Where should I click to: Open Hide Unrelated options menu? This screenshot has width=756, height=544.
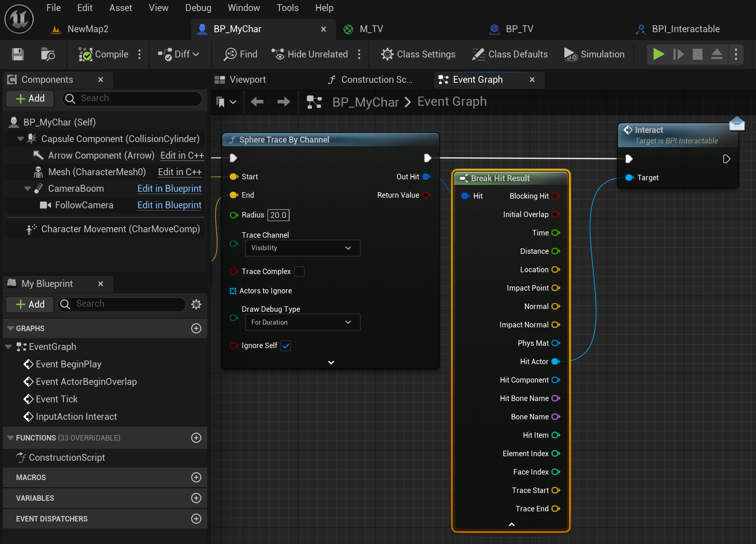359,54
